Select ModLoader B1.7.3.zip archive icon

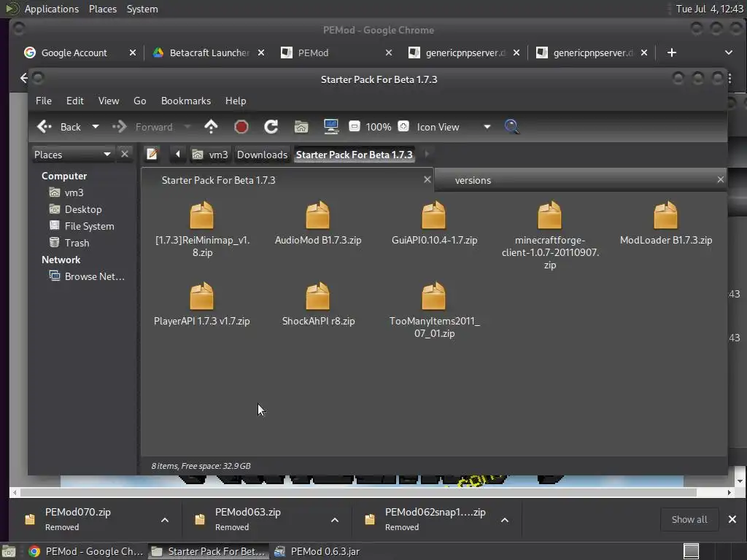pos(665,215)
